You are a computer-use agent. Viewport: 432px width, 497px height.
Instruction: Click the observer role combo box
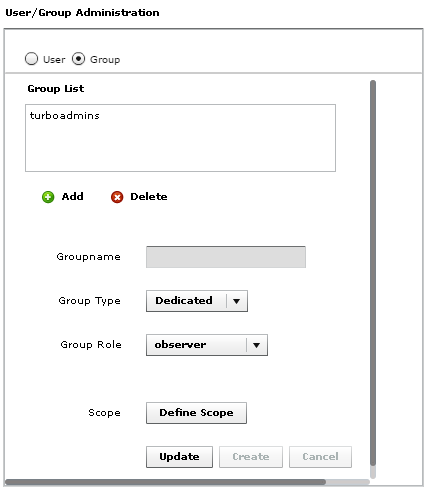coord(207,345)
